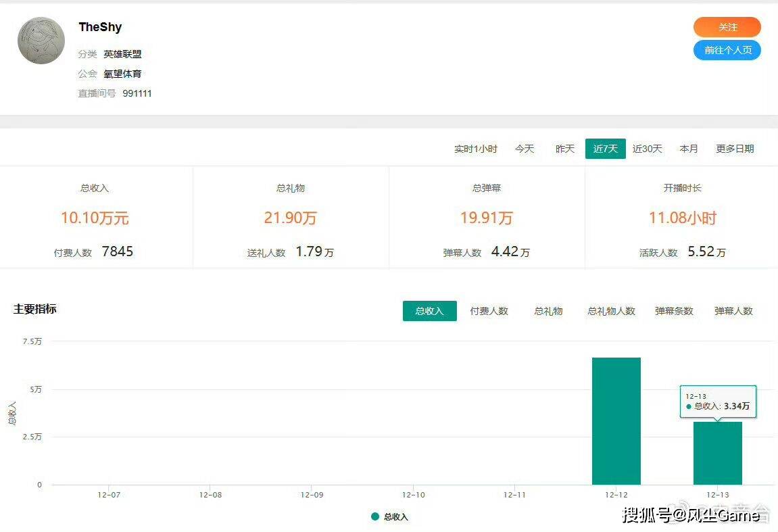Switch chart to 弹幕人数 metric

pos(733,311)
